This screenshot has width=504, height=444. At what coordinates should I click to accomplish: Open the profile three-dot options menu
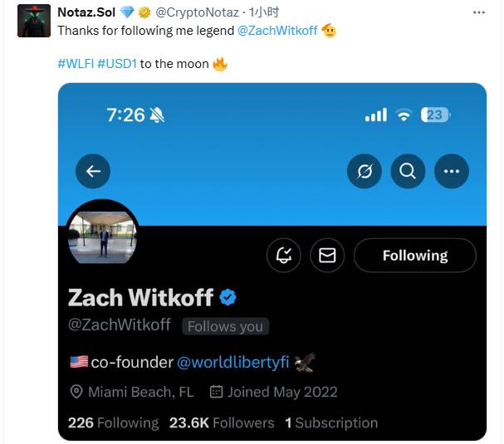(x=452, y=171)
